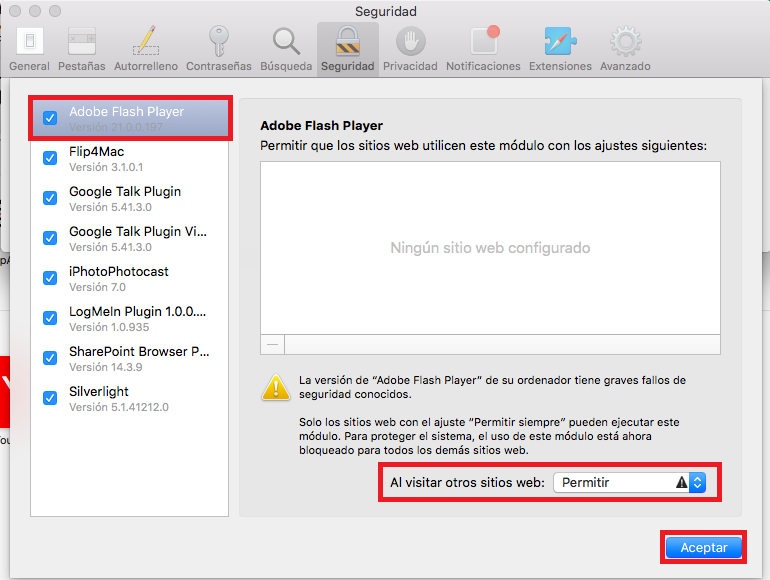Uncheck the Silverlight plugin checkbox
This screenshot has height=580, width=770.
[50, 398]
